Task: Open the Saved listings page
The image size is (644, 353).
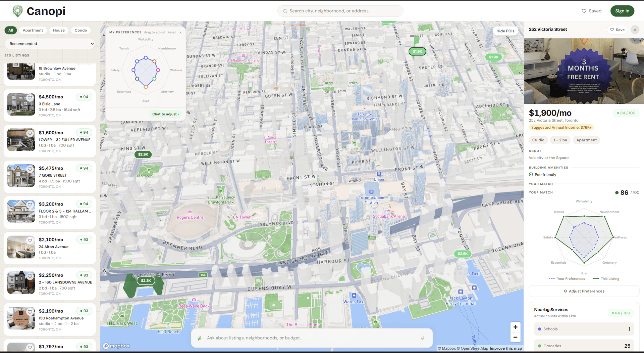Action: pyautogui.click(x=592, y=11)
